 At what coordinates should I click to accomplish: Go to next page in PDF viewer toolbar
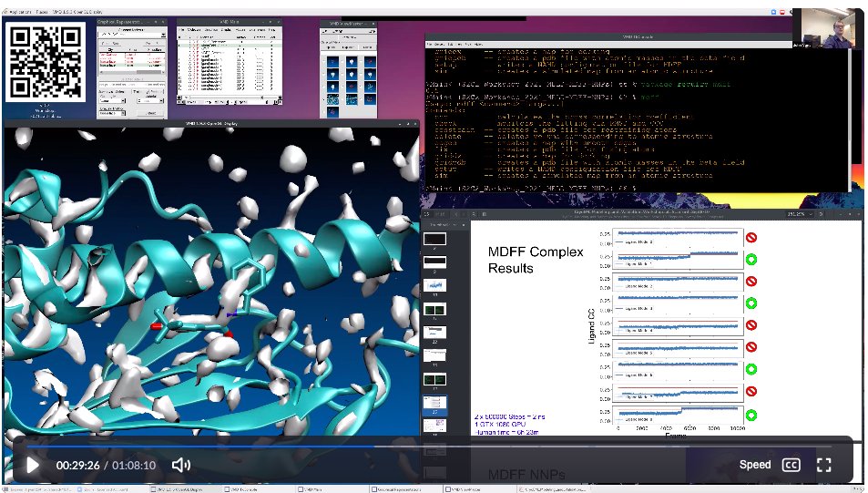pos(464,214)
